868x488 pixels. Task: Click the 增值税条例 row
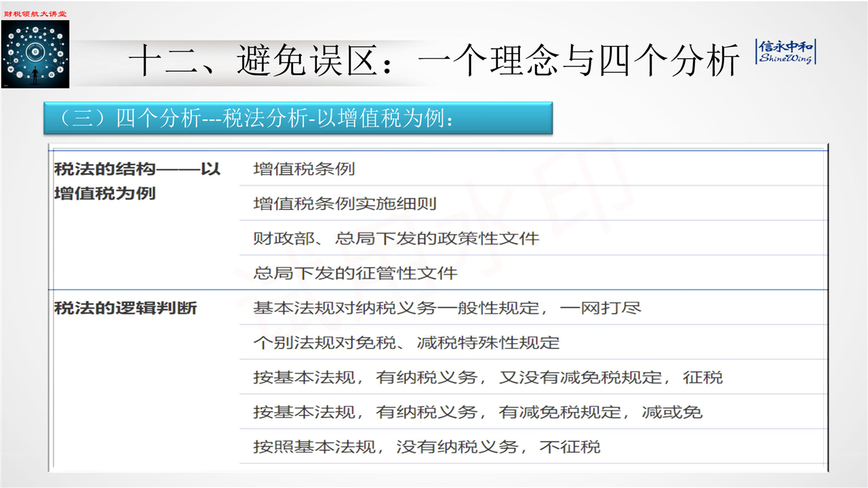304,169
